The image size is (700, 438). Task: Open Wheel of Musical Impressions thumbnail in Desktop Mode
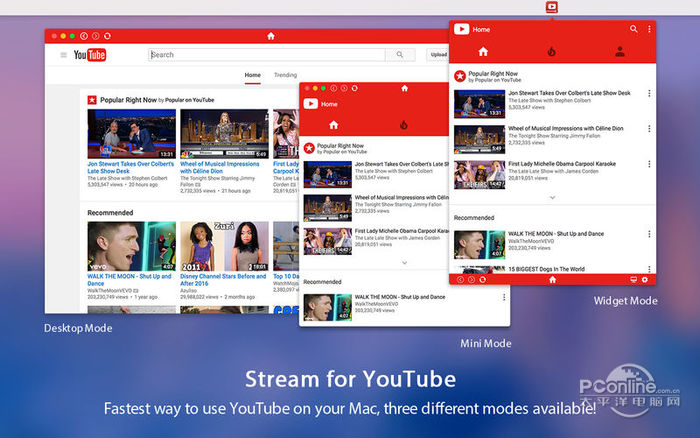(224, 133)
